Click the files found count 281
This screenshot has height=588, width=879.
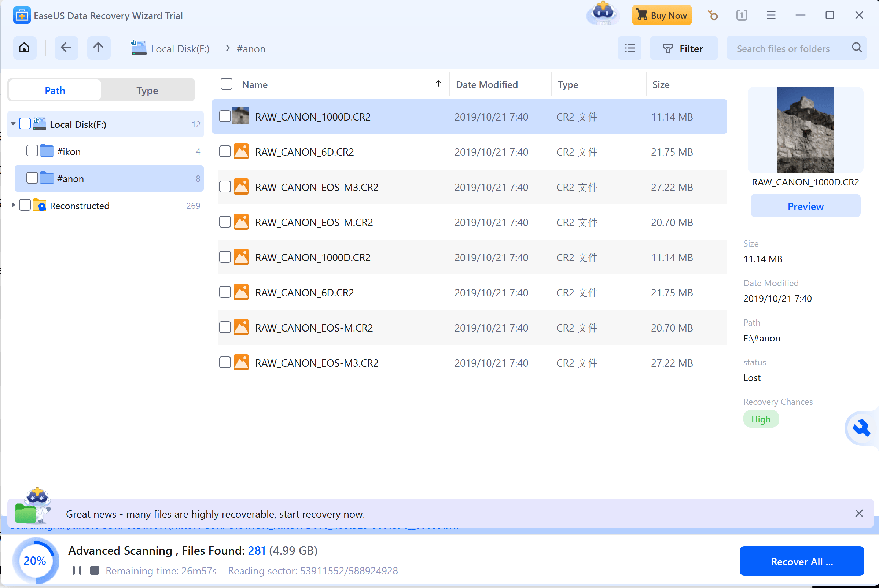pos(257,551)
